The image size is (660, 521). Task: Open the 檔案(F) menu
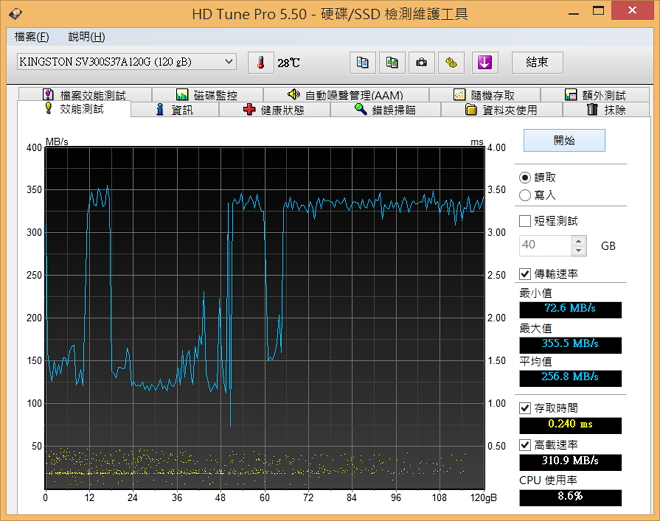click(x=32, y=37)
